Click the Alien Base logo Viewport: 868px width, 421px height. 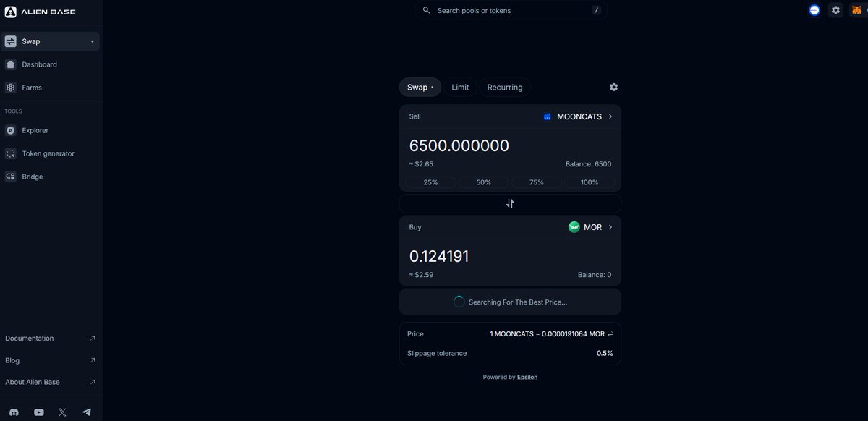click(41, 12)
